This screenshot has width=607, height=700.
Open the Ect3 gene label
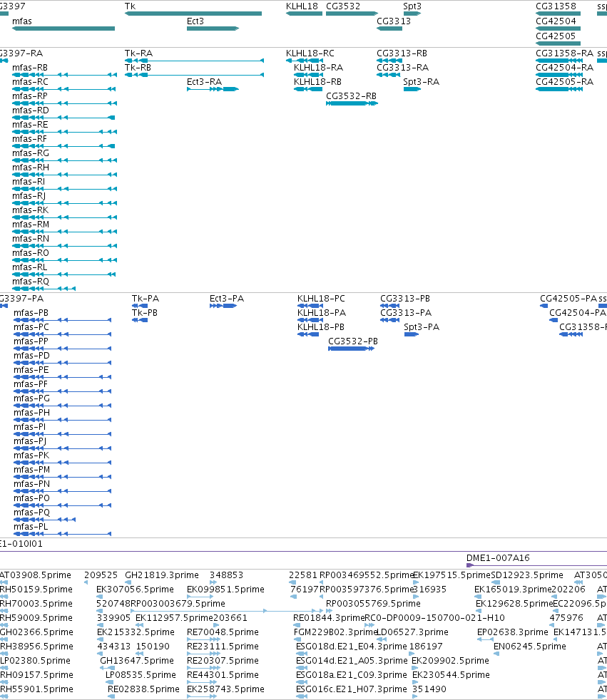tap(195, 21)
